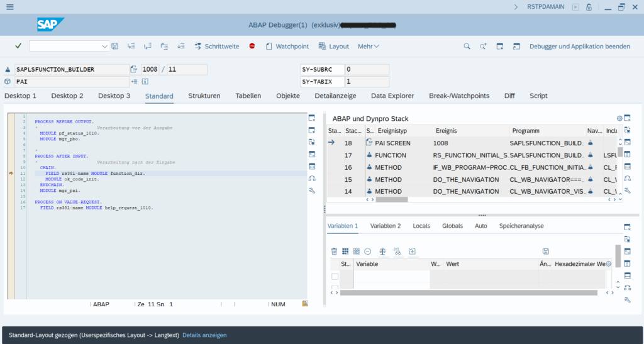Close the source code tool via its top icon
This screenshot has width=644, height=344.
click(x=312, y=118)
